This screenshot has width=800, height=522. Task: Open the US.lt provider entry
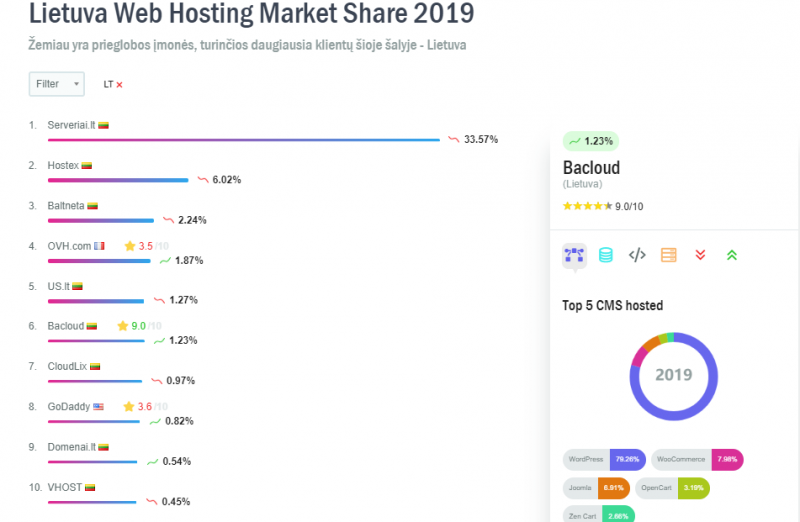[x=58, y=286]
